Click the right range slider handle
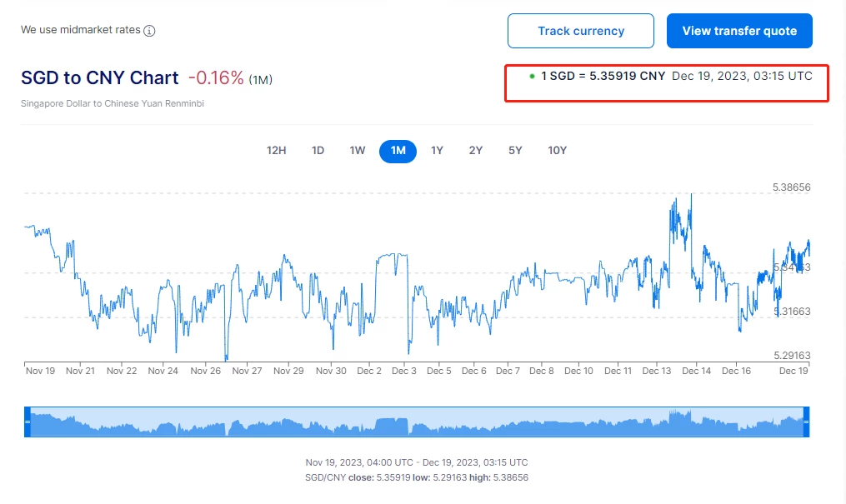 point(806,422)
